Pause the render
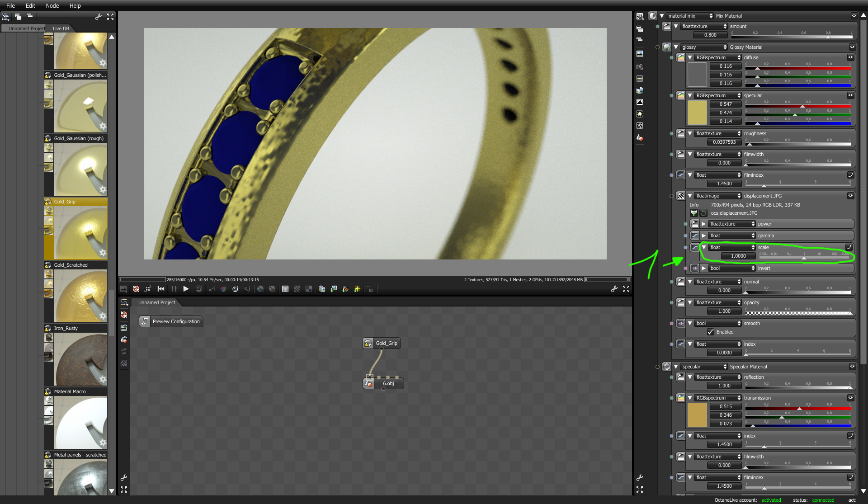This screenshot has width=868, height=504. 174,289
